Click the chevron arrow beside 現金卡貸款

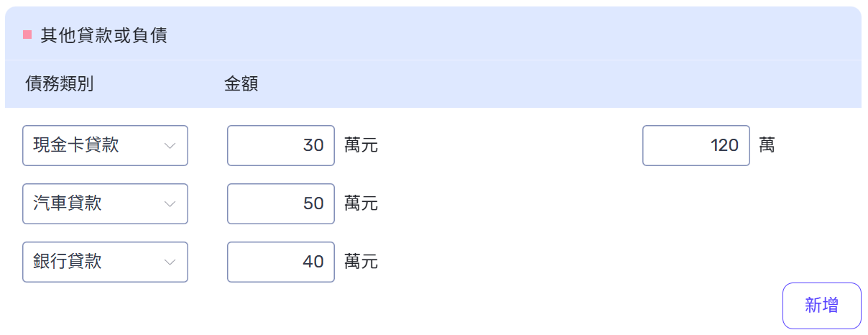click(170, 146)
